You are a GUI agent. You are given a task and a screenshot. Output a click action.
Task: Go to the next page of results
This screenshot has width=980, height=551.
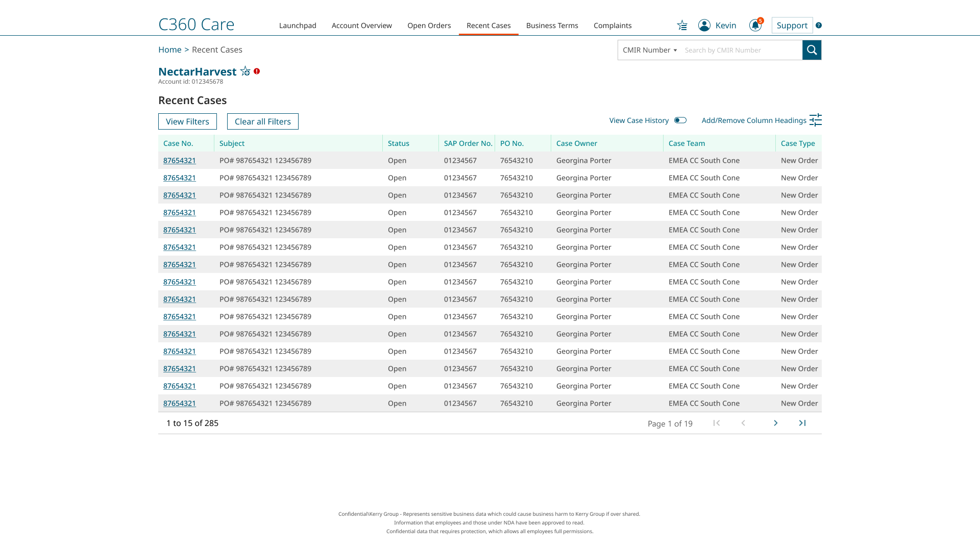(775, 423)
